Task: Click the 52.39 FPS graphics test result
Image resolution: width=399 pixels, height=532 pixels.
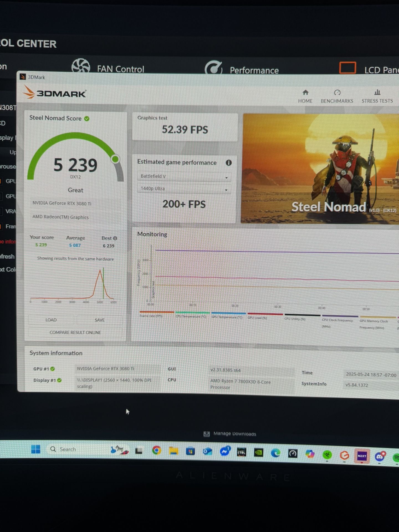Action: 185,130
